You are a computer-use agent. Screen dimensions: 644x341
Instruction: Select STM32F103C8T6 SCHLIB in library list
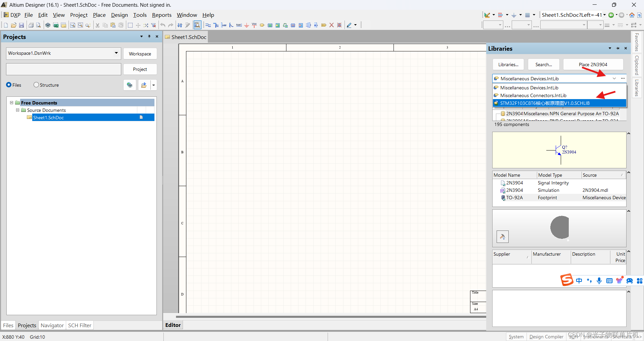pyautogui.click(x=559, y=103)
